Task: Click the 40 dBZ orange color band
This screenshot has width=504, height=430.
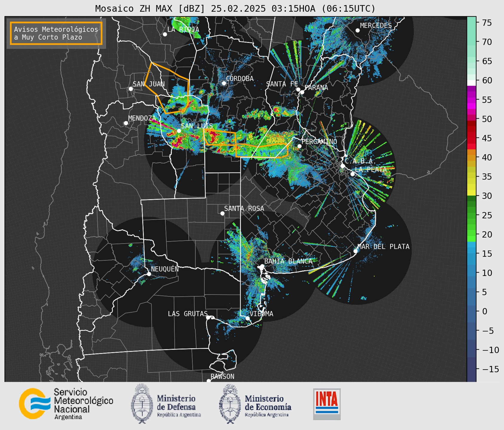Action: 471,158
